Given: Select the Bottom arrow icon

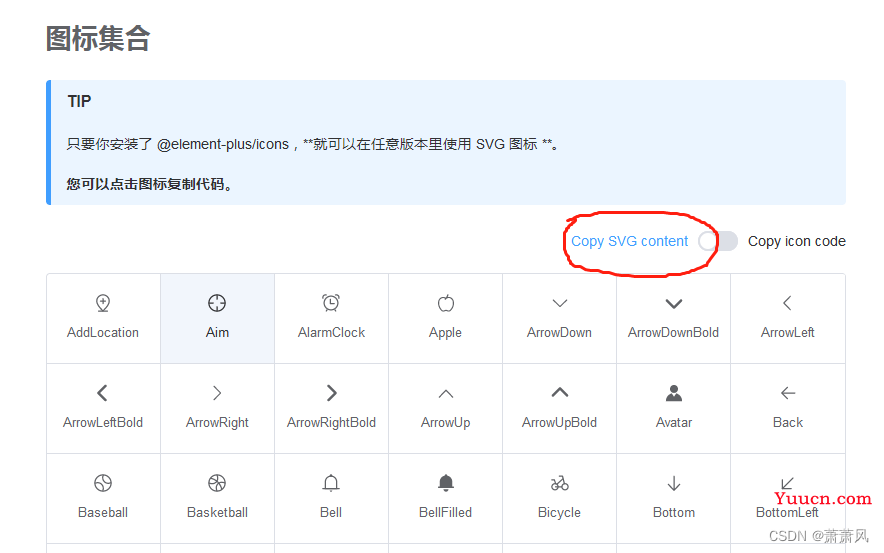Looking at the screenshot, I should (x=674, y=483).
